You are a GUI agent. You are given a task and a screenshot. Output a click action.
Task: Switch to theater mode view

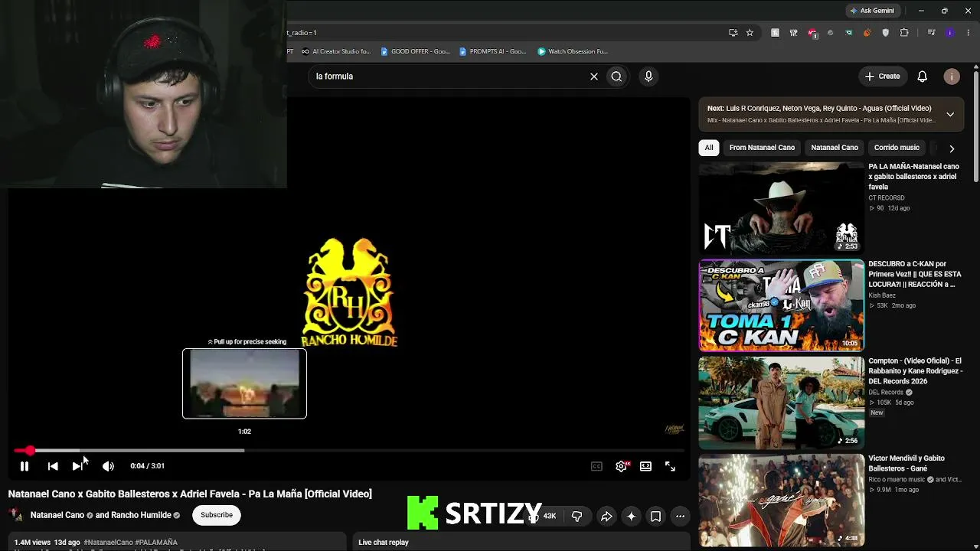click(x=645, y=466)
